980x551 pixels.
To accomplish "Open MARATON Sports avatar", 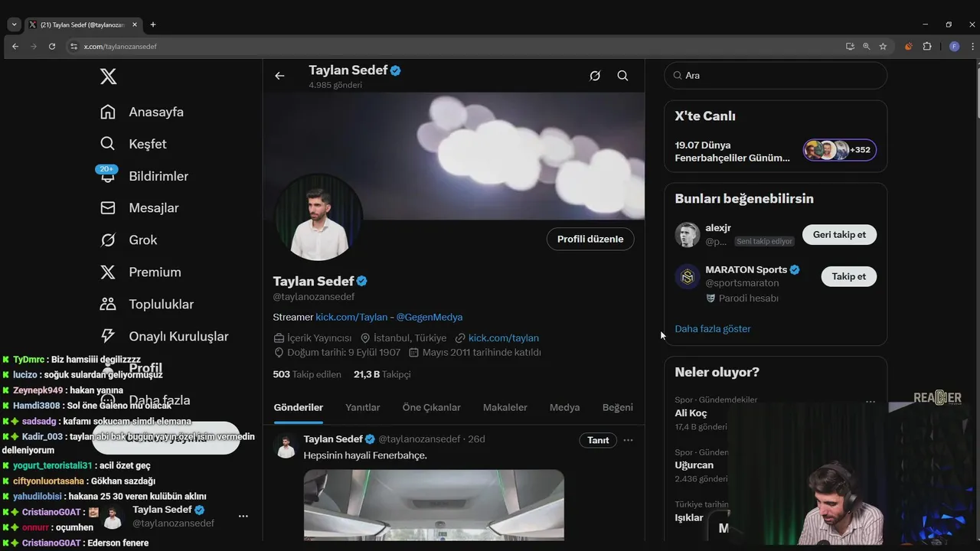I will pyautogui.click(x=688, y=276).
